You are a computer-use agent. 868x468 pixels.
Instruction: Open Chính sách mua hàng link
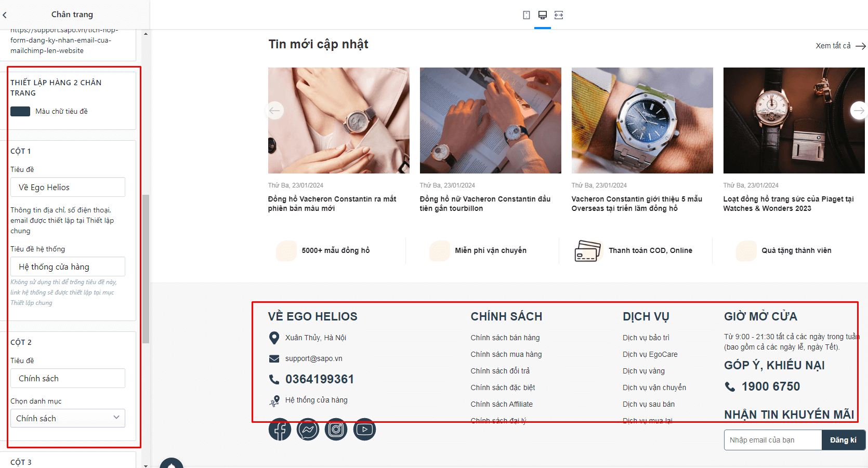pyautogui.click(x=506, y=354)
